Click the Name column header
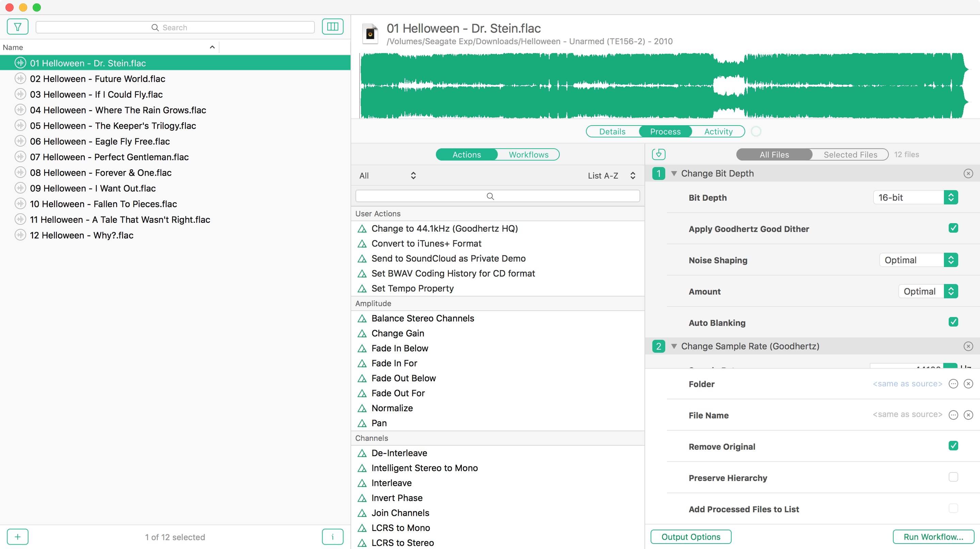980x549 pixels. click(x=110, y=47)
